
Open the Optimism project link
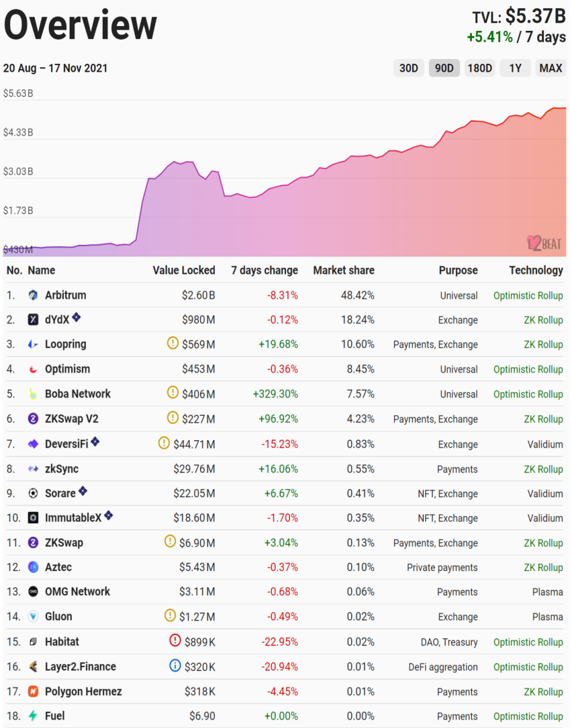click(x=67, y=370)
